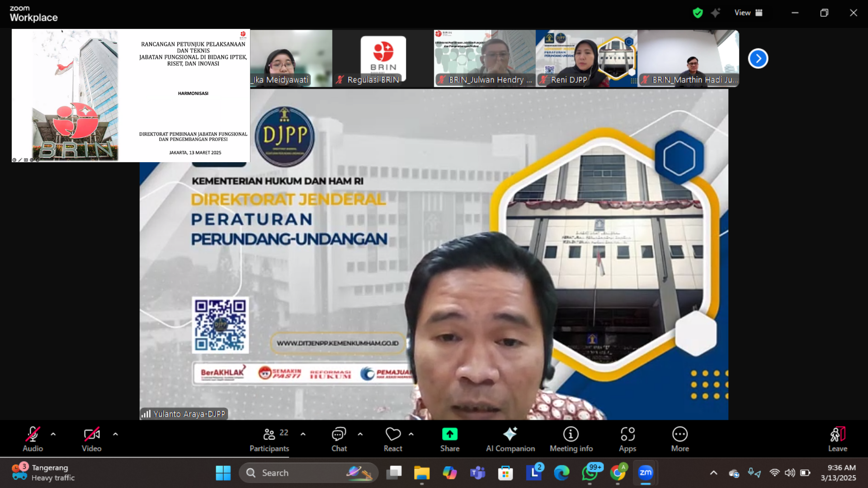Show Meeting info details

point(571,439)
